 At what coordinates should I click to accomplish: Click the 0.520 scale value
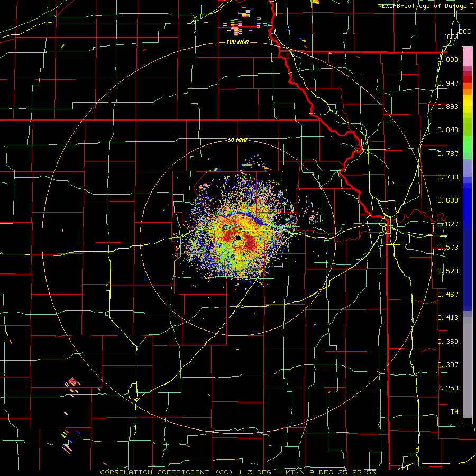(448, 271)
